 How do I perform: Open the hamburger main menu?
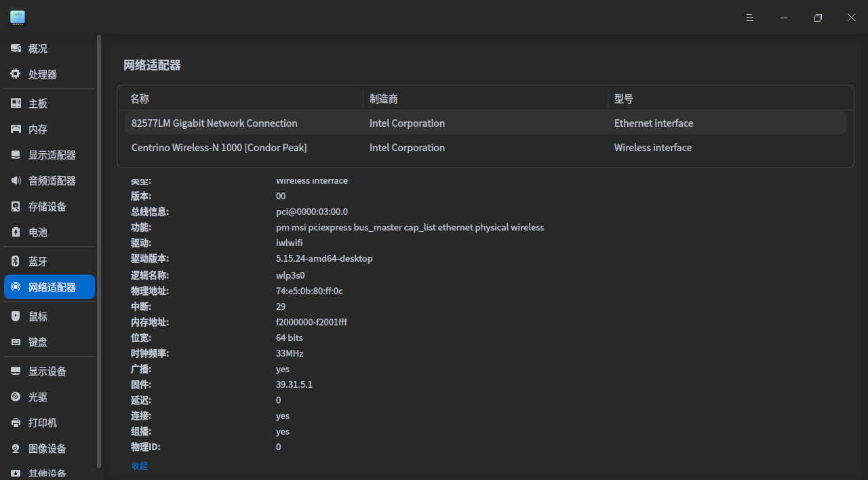[x=750, y=18]
